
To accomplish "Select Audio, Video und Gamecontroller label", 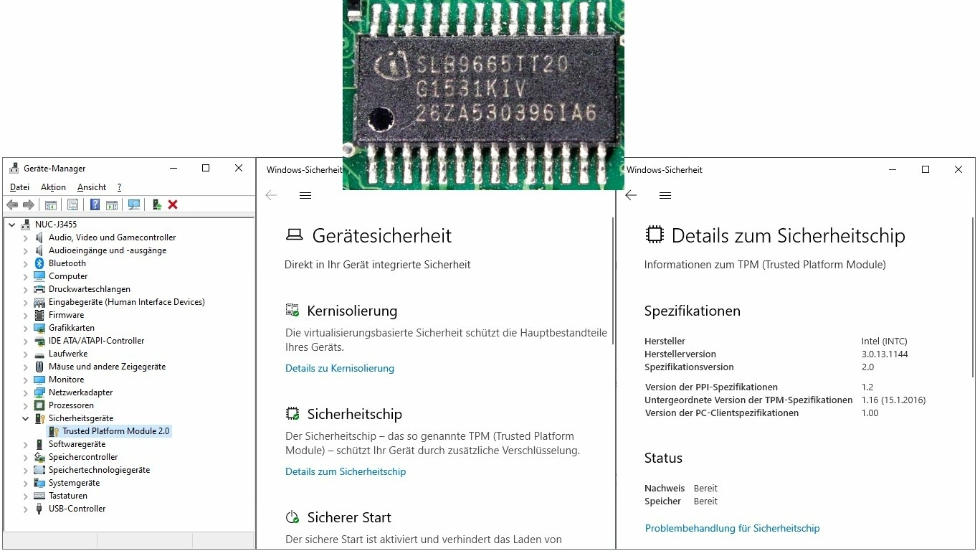I will (112, 237).
